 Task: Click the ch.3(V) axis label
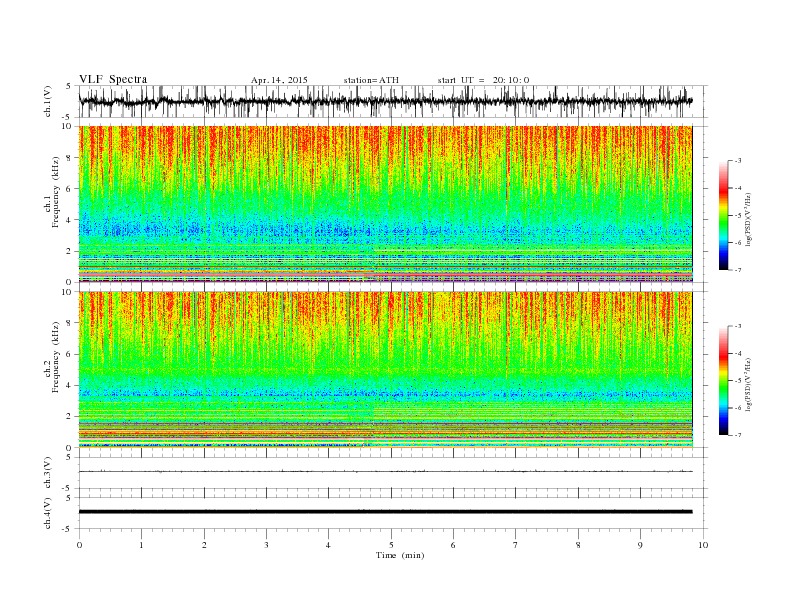[x=48, y=473]
